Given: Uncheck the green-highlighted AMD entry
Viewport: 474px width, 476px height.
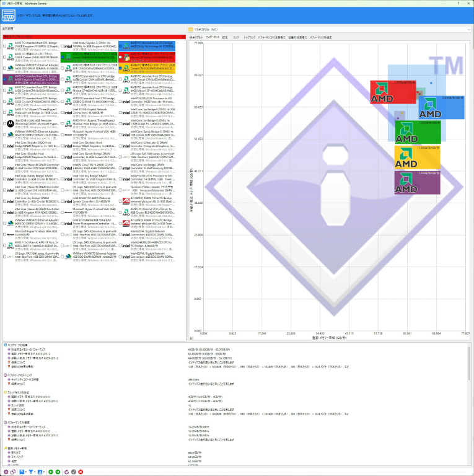Looking at the screenshot, I should (63, 57).
